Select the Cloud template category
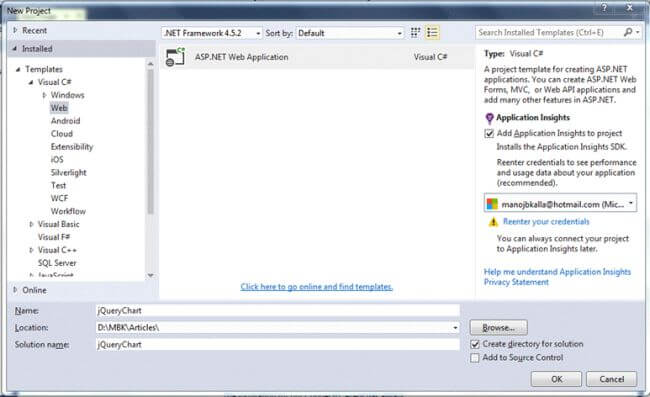Image resolution: width=650 pixels, height=397 pixels. point(62,133)
